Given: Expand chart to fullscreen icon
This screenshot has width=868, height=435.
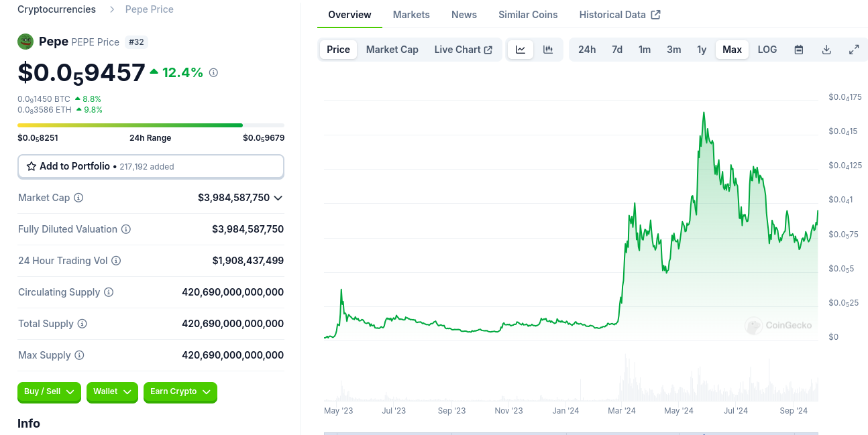Looking at the screenshot, I should [854, 50].
